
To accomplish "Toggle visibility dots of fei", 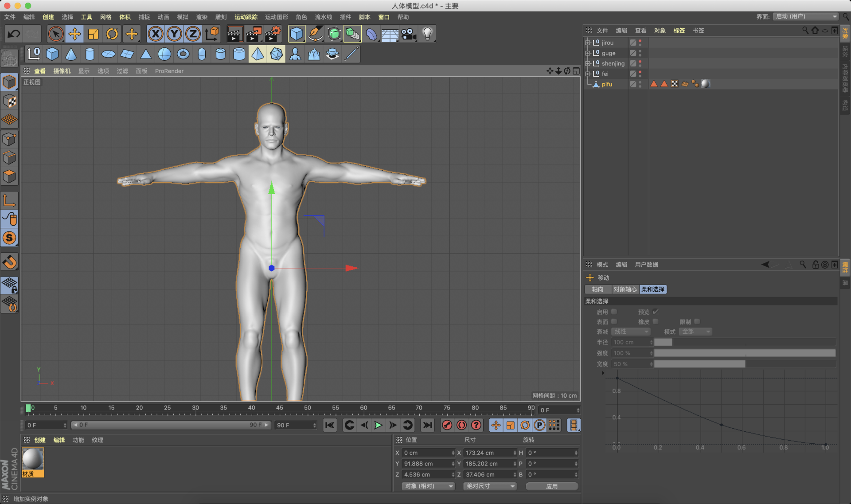I will [x=640, y=74].
